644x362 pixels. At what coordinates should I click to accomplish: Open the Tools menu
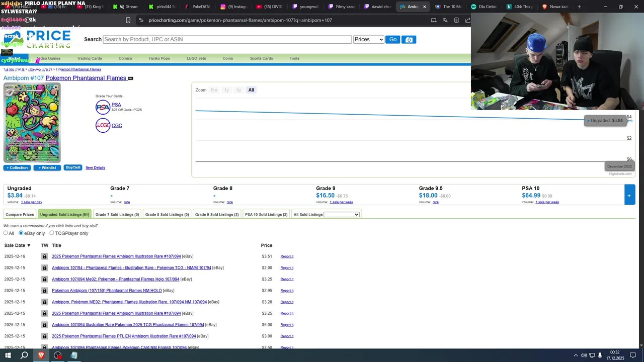[x=294, y=58]
